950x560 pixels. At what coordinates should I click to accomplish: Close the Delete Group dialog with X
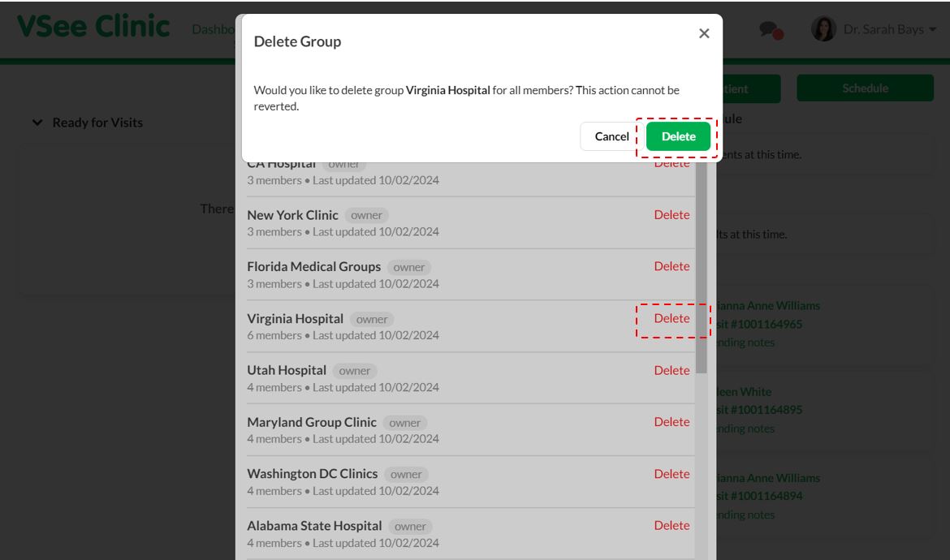coord(703,33)
